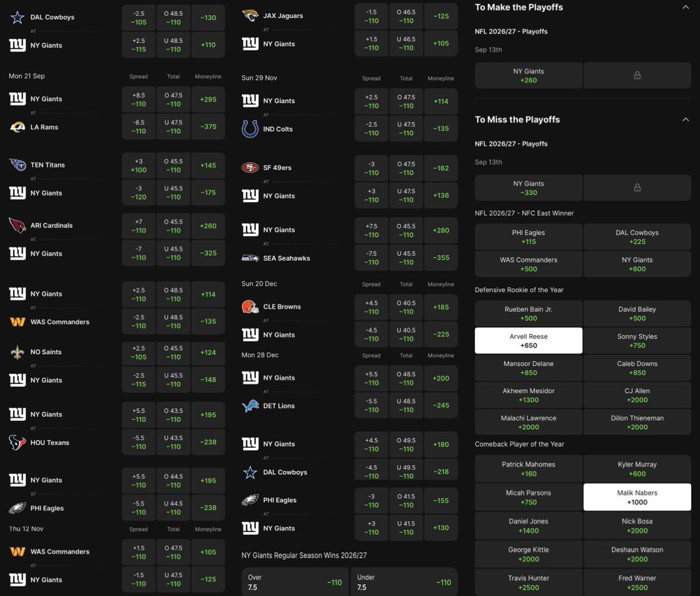Pick NY Giants +600 NFC East Winner
The width and height of the screenshot is (700, 596).
637,264
